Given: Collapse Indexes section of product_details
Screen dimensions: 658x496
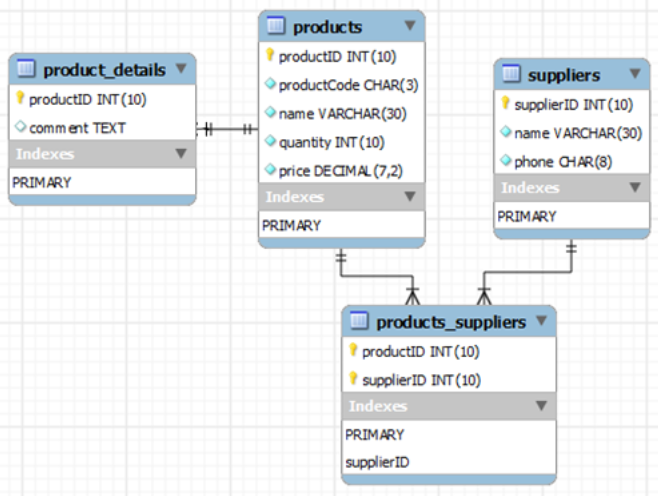Looking at the screenshot, I should coord(181,153).
